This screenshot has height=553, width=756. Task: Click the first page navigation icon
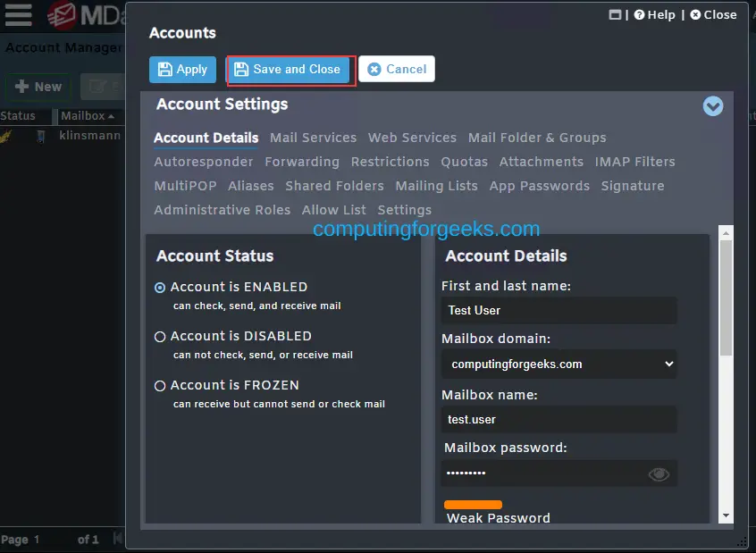click(118, 537)
